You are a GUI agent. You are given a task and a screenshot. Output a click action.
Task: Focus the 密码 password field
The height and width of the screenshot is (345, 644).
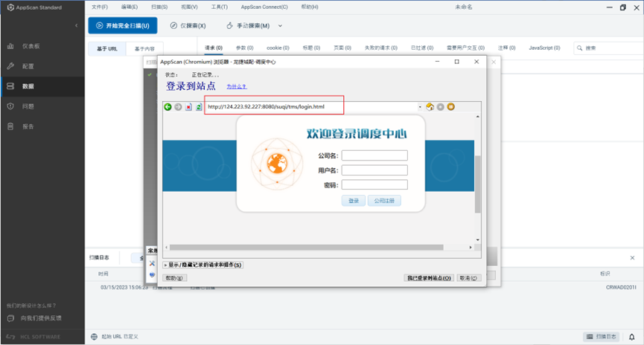[374, 185]
